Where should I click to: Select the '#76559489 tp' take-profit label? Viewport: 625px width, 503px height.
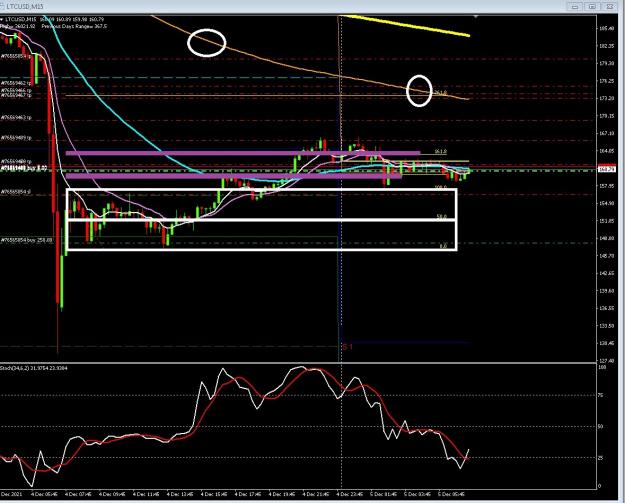pyautogui.click(x=16, y=138)
